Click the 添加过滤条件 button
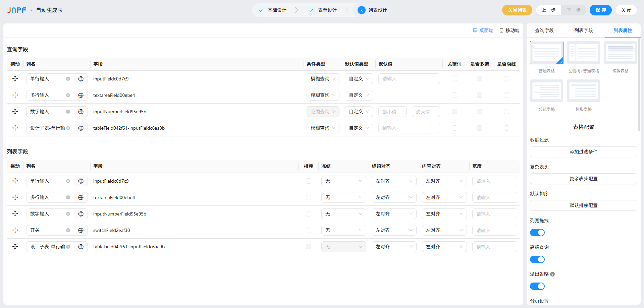Screen dimensions: 644x308 (x=583, y=152)
